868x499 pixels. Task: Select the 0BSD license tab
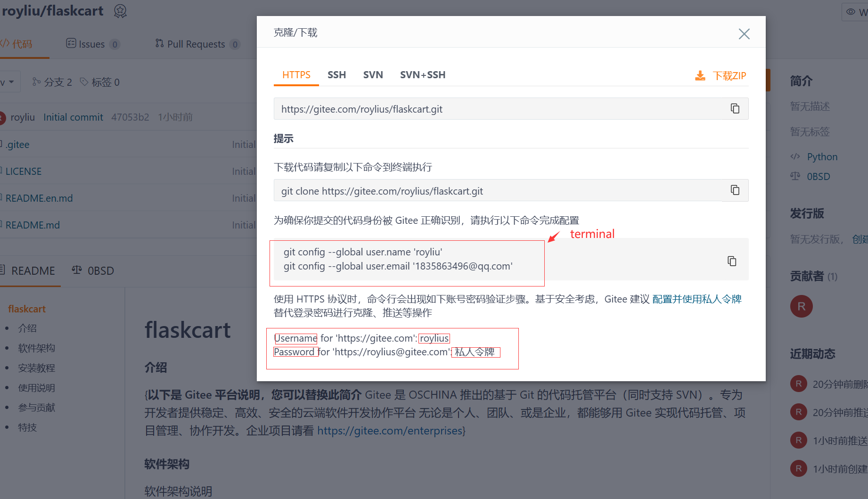pos(93,270)
